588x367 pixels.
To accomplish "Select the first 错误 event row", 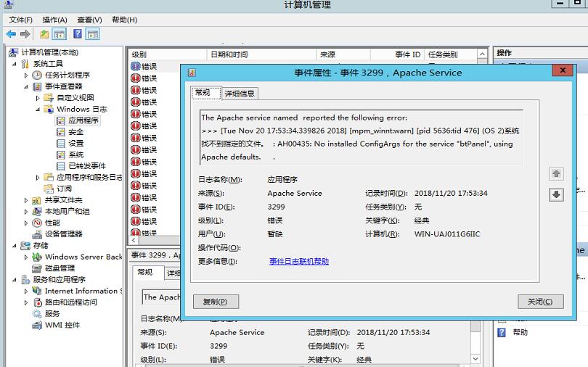I will [155, 66].
